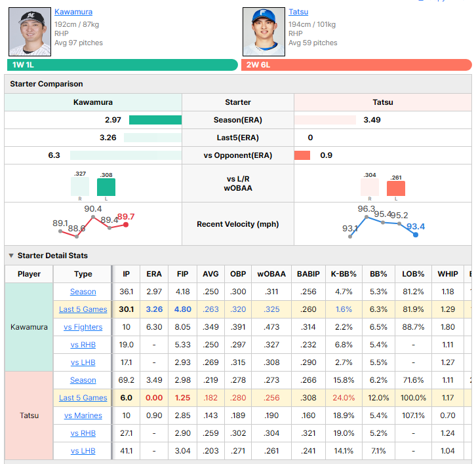Open Tatsu's Season stats link
The width and height of the screenshot is (476, 464).
pos(83,380)
